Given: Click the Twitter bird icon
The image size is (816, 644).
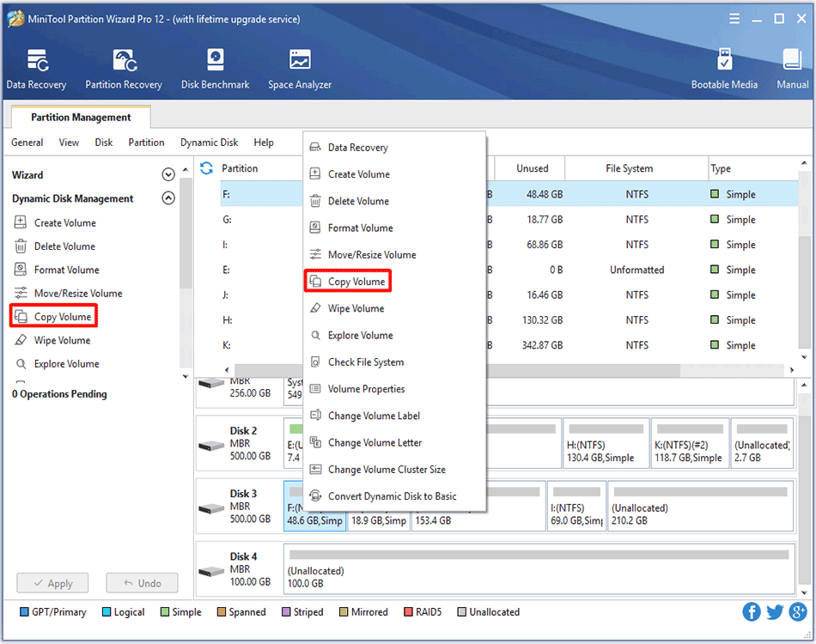Looking at the screenshot, I should tap(775, 611).
